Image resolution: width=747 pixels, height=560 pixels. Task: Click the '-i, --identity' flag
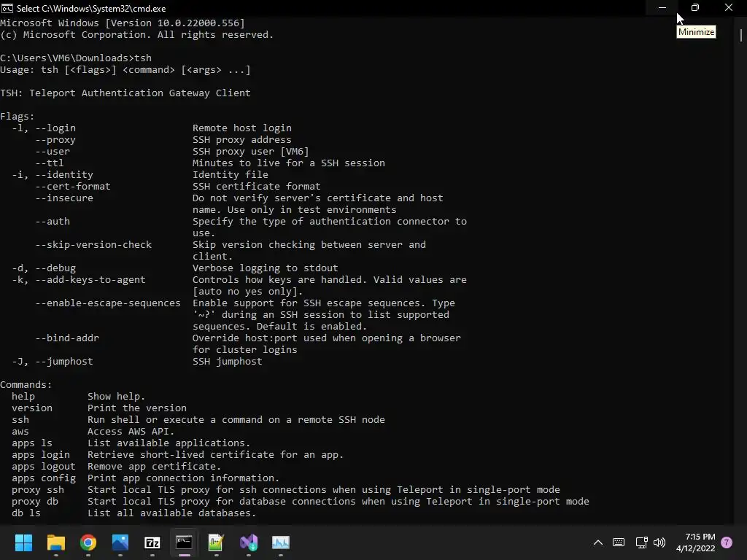(53, 175)
